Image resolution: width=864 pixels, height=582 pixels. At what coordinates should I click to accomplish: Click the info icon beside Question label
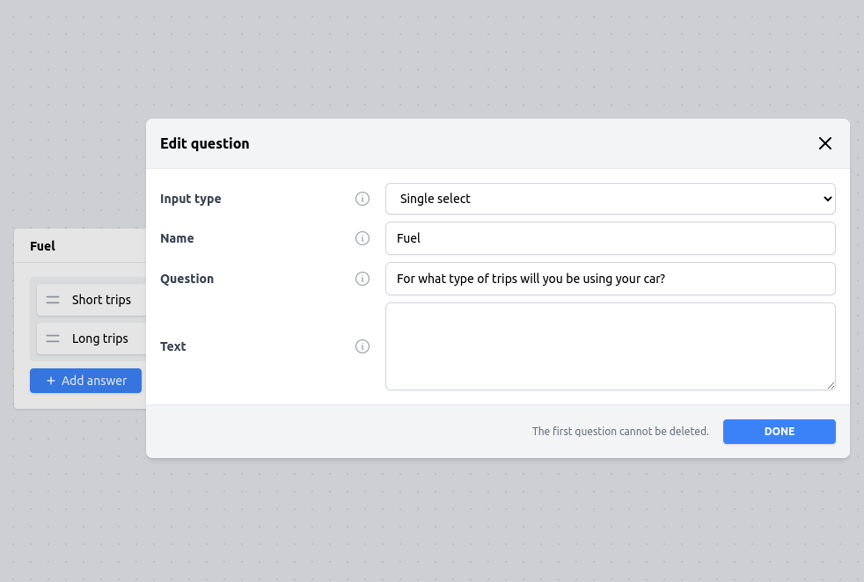[362, 279]
